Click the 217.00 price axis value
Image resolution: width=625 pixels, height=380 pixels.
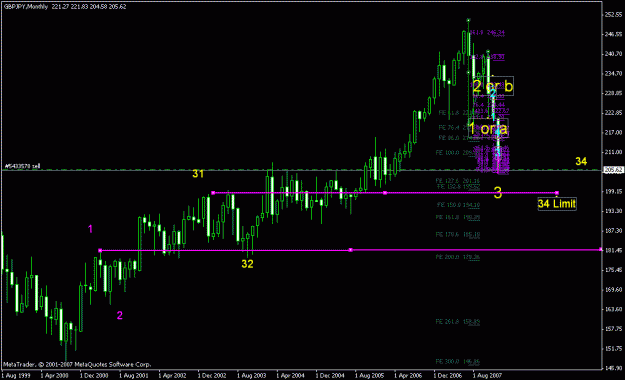tap(614, 132)
